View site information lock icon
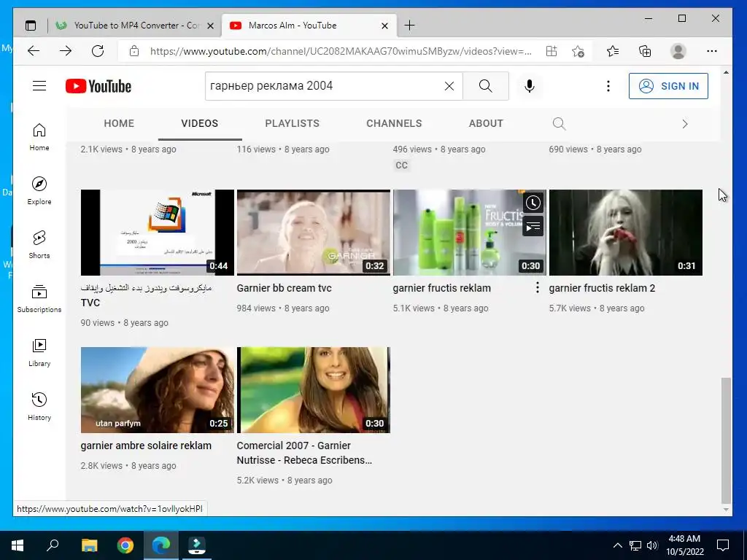This screenshot has width=747, height=560. (x=134, y=51)
